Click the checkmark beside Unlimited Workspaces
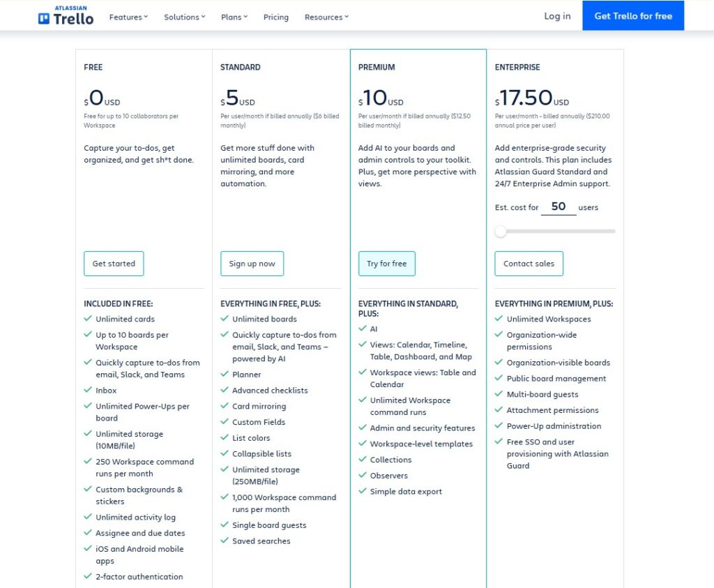 pyautogui.click(x=499, y=319)
